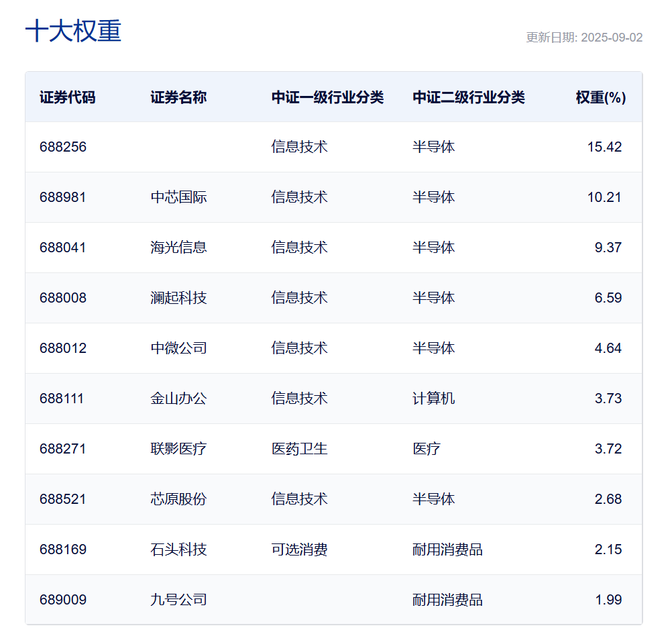Click security code 688981

click(x=63, y=197)
